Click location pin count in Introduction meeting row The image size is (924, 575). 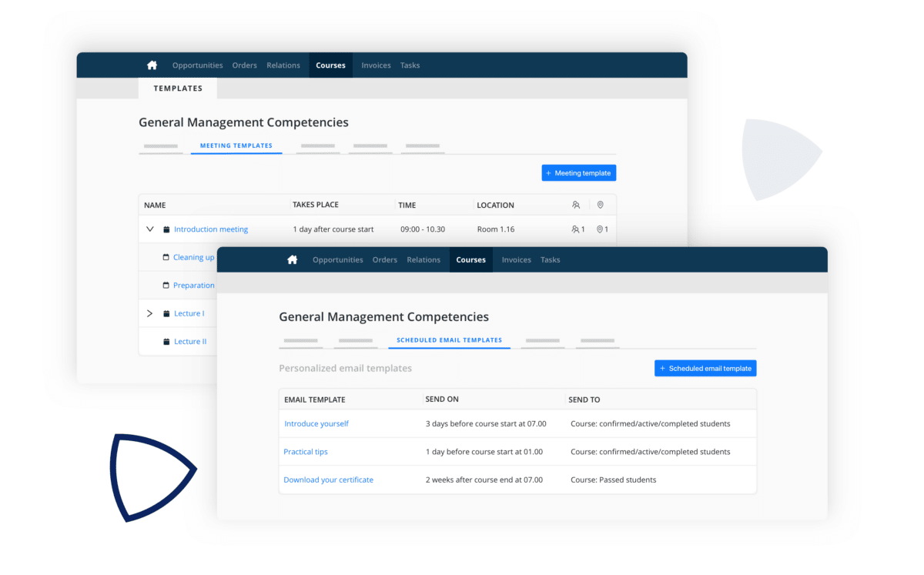(602, 229)
